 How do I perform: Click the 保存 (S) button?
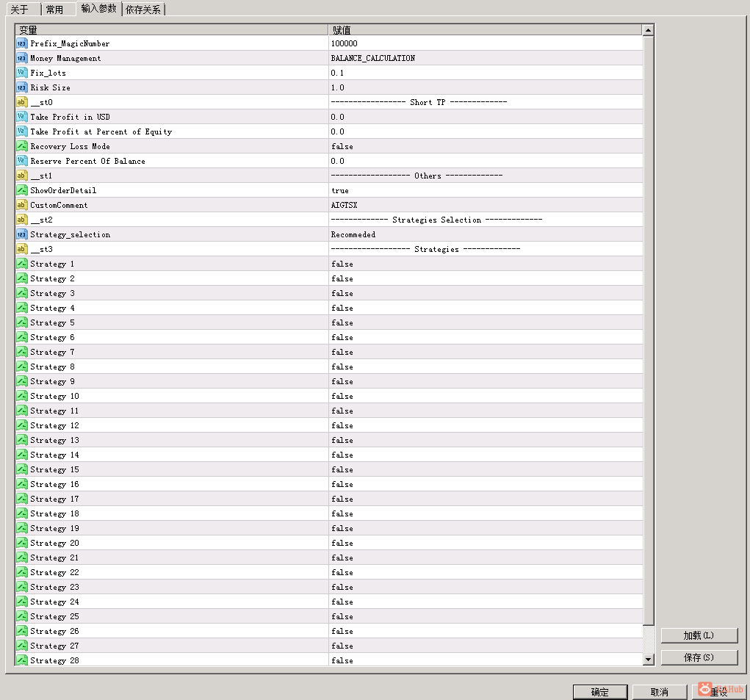pos(699,657)
